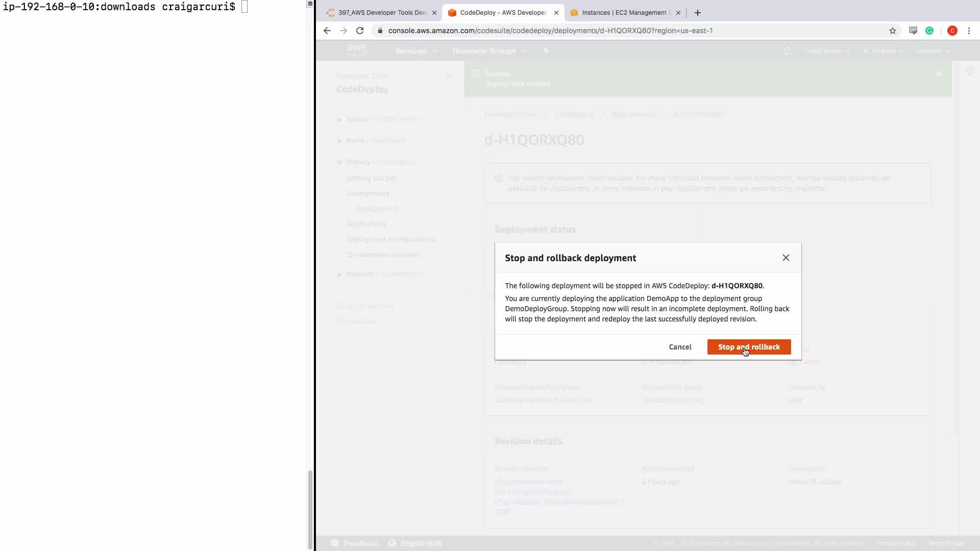Go back in browser history
This screenshot has height=551, width=980.
pyautogui.click(x=327, y=31)
